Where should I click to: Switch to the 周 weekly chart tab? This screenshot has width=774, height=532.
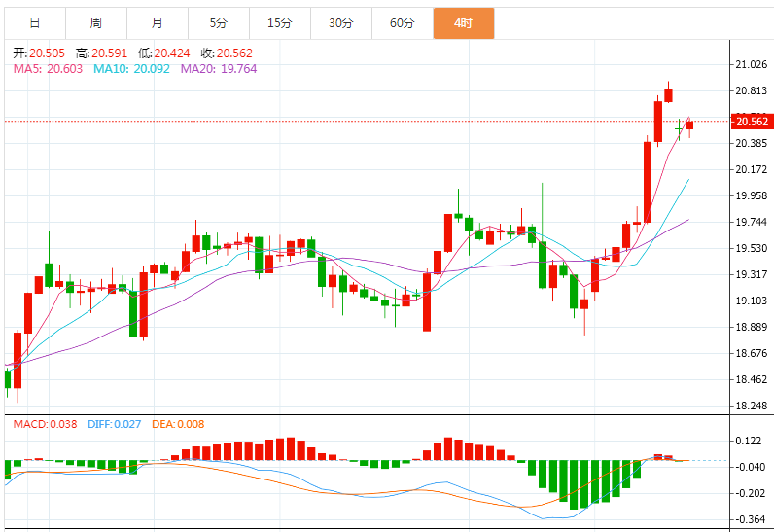(x=96, y=23)
